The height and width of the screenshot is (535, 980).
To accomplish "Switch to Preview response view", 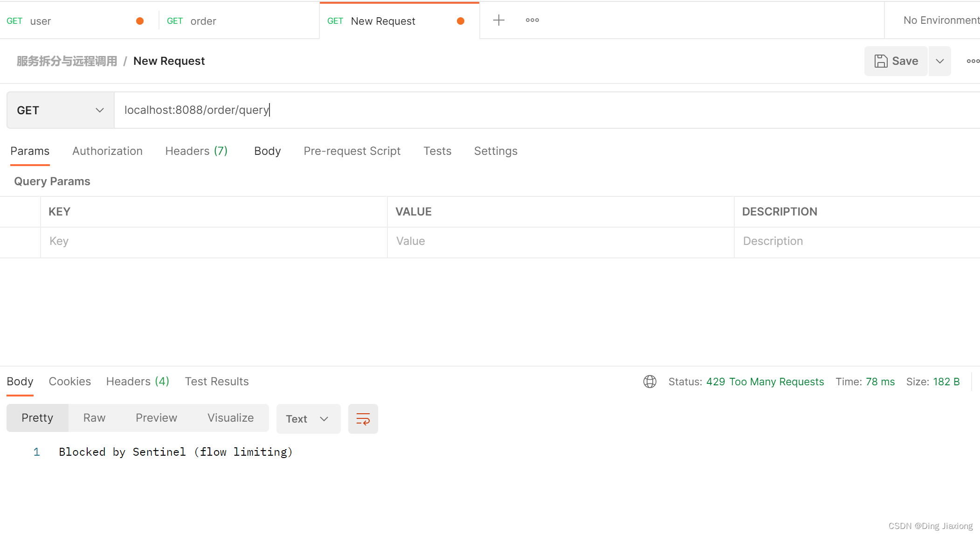I will pyautogui.click(x=155, y=418).
